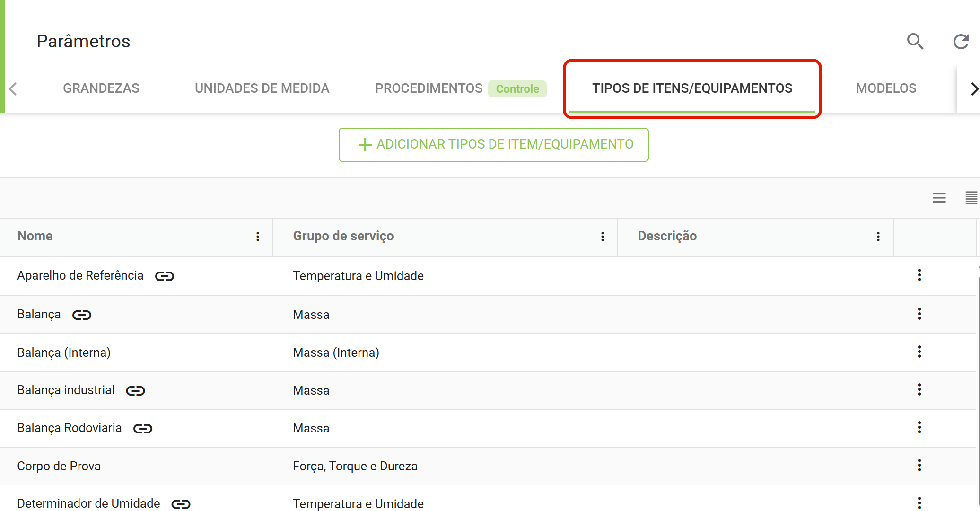980x511 pixels.
Task: Switch to normal row density view icon
Action: [x=939, y=198]
